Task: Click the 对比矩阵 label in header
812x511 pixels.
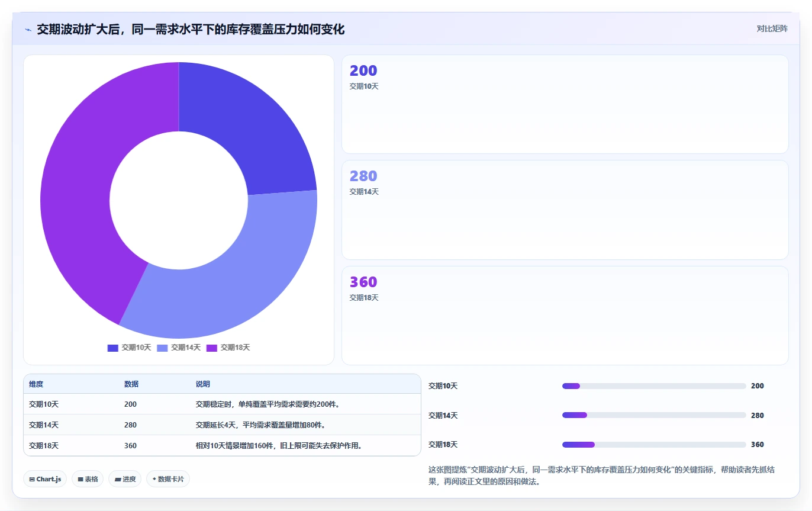Action: (x=772, y=29)
